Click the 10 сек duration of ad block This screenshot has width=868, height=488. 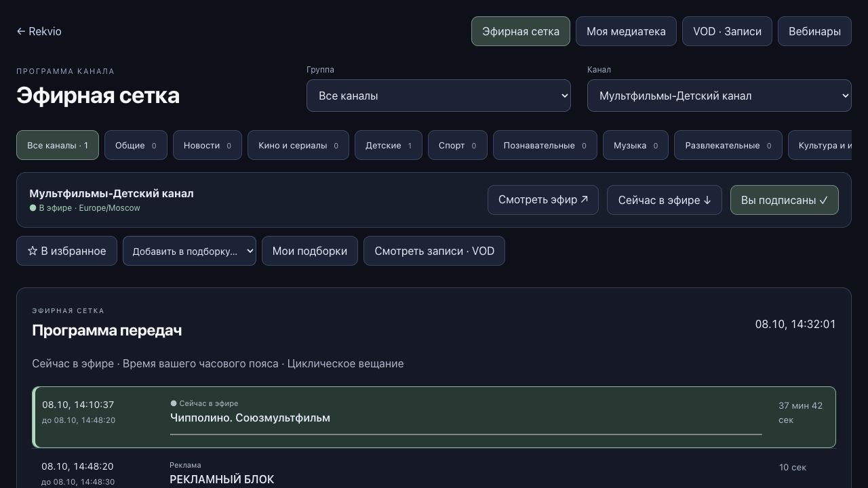tap(793, 467)
